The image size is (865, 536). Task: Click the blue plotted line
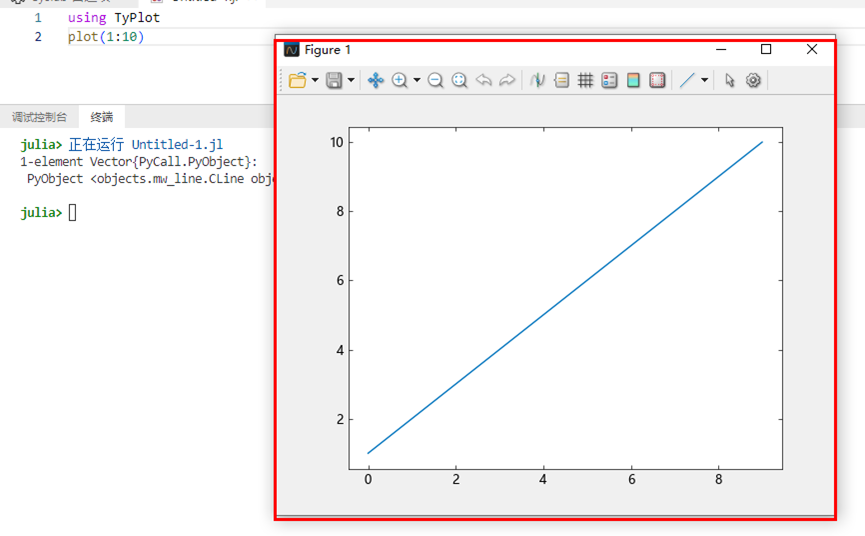565,298
